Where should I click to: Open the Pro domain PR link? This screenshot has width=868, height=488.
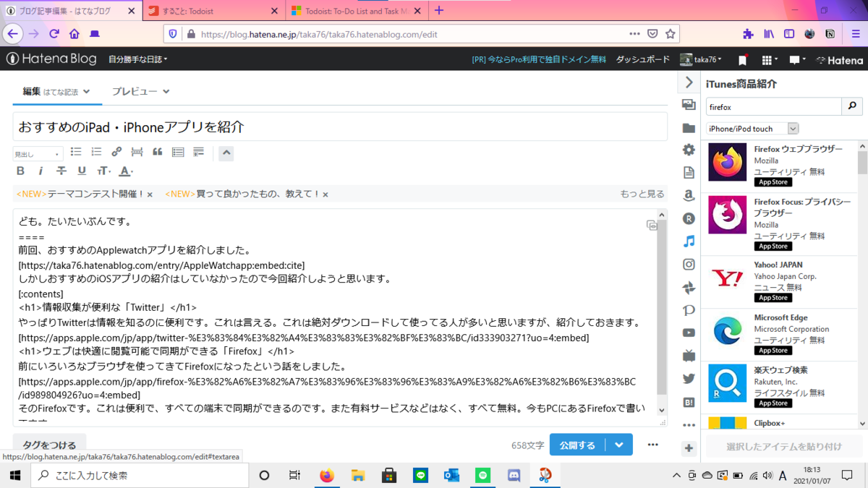539,59
